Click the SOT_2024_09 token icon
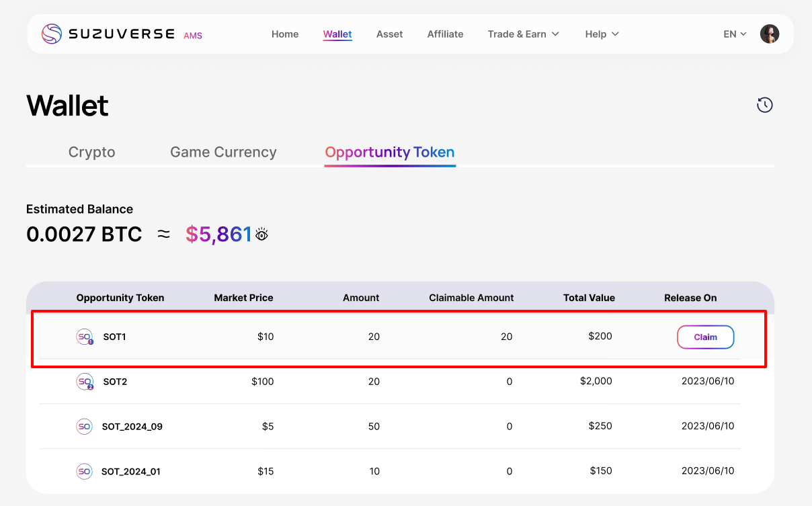The width and height of the screenshot is (812, 506). [84, 427]
